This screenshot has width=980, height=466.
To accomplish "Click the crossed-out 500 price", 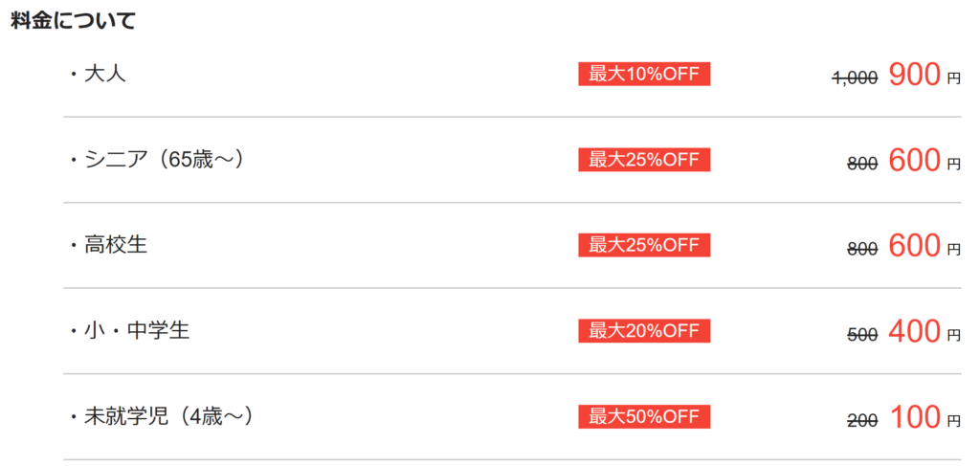I will (x=862, y=335).
